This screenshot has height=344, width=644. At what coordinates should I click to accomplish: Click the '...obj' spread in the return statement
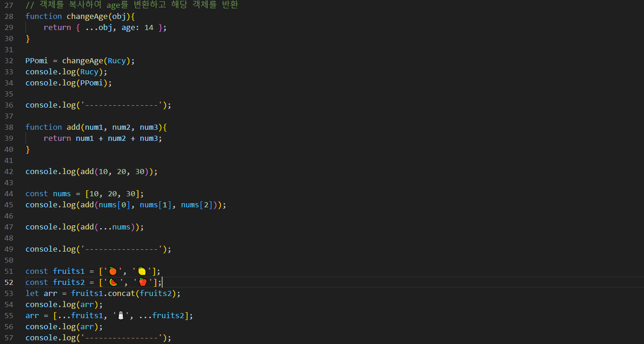point(98,27)
